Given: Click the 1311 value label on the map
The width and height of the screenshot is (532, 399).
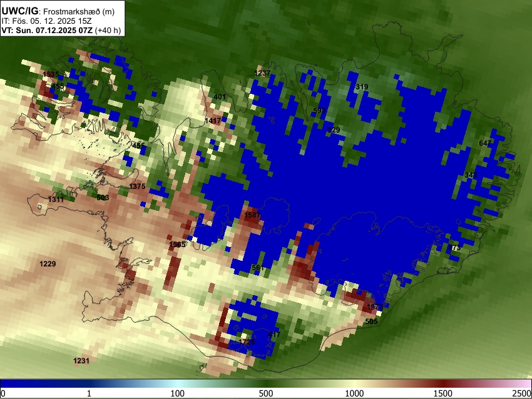Looking at the screenshot, I should (x=56, y=199).
